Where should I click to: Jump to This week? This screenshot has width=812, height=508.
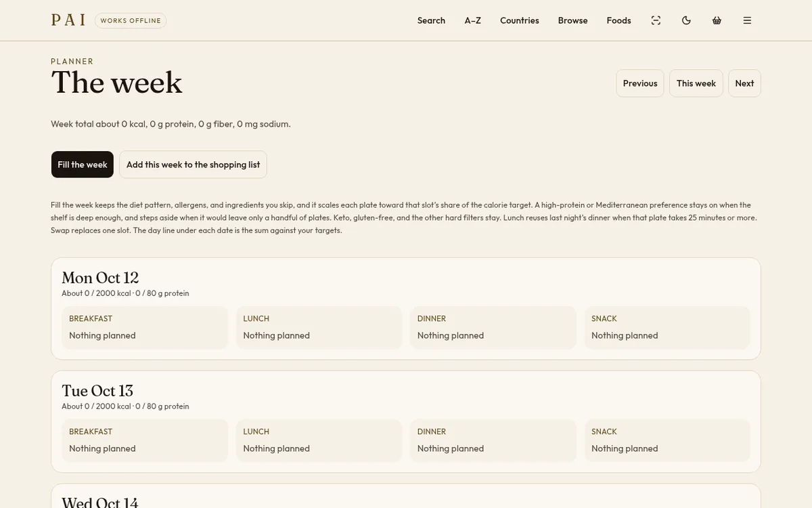point(696,83)
